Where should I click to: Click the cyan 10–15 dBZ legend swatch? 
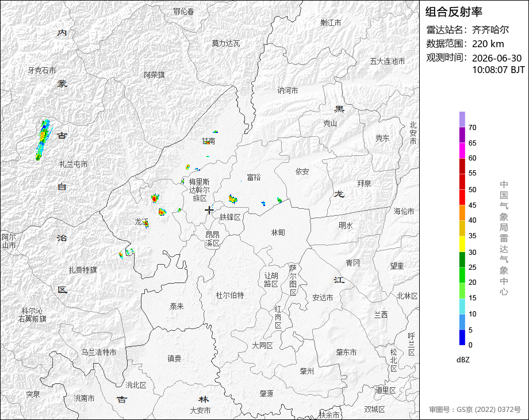click(x=462, y=306)
